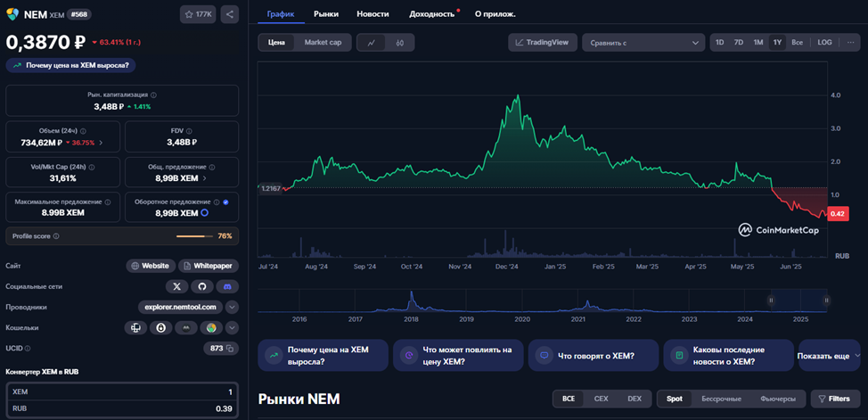Click Почему цена на XEM выросла pill
Screen dimensions: 868x420
click(x=71, y=65)
